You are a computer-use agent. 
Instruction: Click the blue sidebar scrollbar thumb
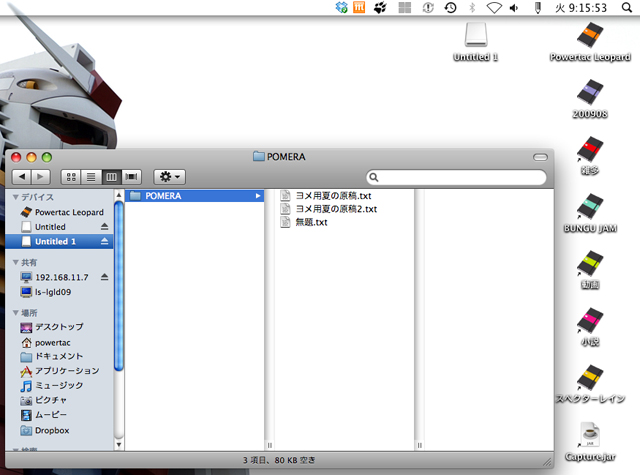click(119, 286)
